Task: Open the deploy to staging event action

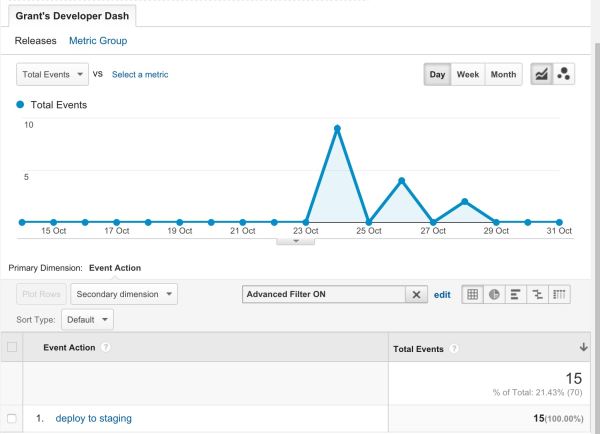Action: [x=93, y=418]
